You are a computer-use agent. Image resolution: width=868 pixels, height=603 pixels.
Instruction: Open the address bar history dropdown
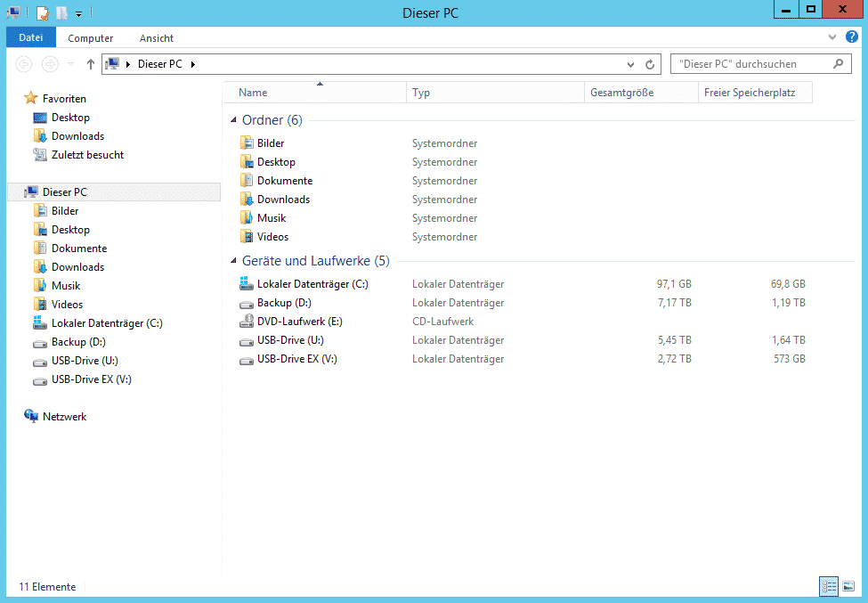[630, 65]
